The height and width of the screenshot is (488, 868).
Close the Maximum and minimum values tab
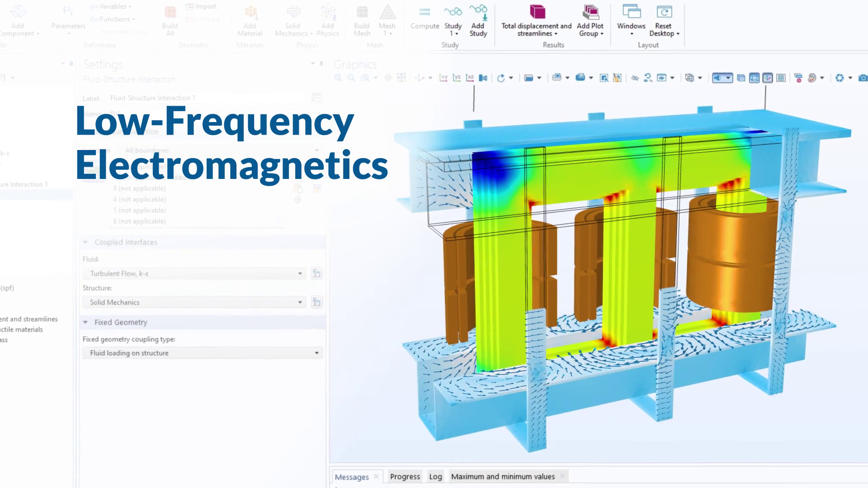point(562,476)
